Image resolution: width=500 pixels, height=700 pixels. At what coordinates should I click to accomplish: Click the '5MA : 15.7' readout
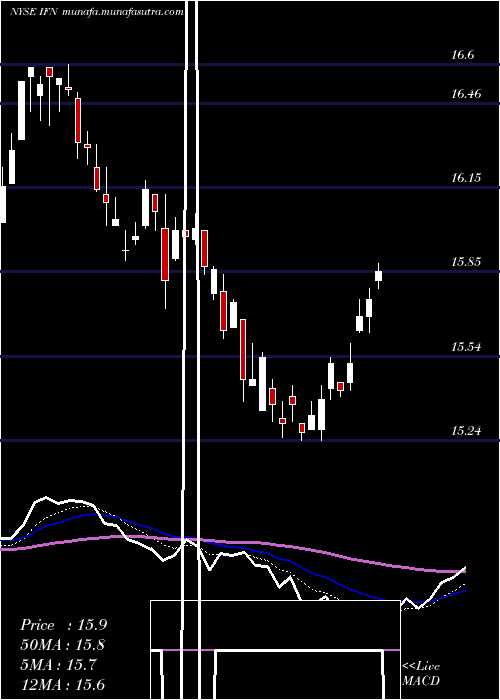tap(58, 665)
